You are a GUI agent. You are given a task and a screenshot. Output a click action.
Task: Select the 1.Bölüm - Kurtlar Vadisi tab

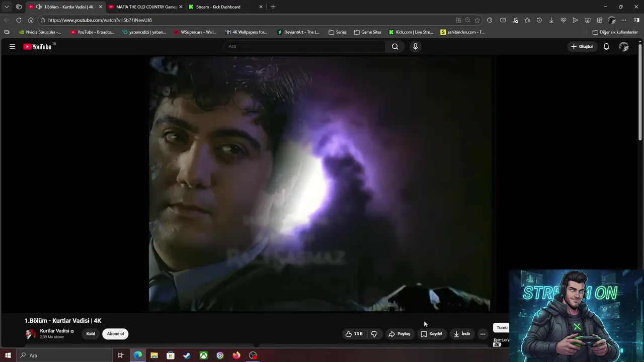coord(64,7)
